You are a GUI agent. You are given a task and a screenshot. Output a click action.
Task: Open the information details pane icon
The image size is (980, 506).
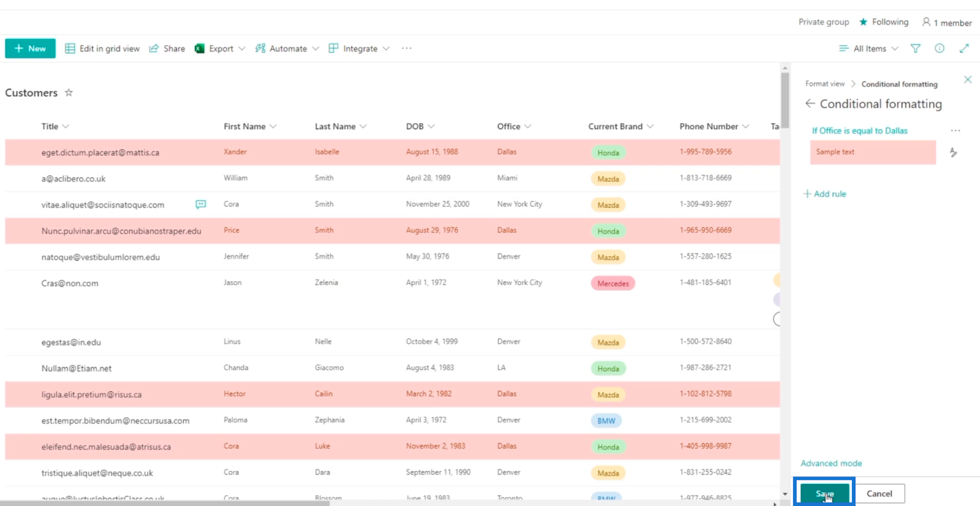(940, 48)
